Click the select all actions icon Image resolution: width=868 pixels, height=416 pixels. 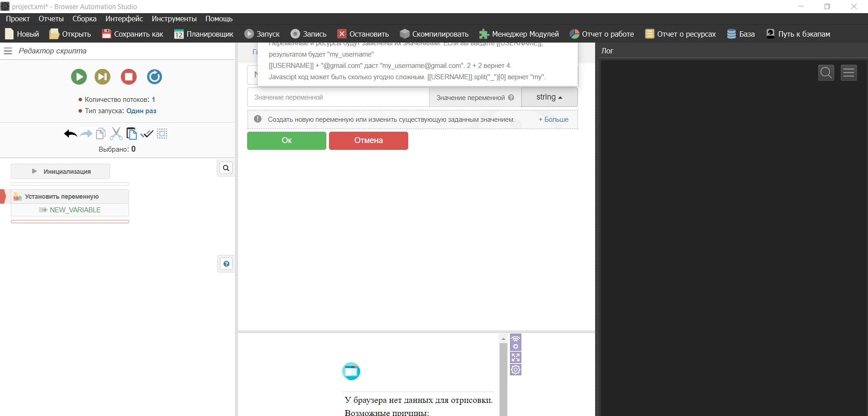(162, 134)
